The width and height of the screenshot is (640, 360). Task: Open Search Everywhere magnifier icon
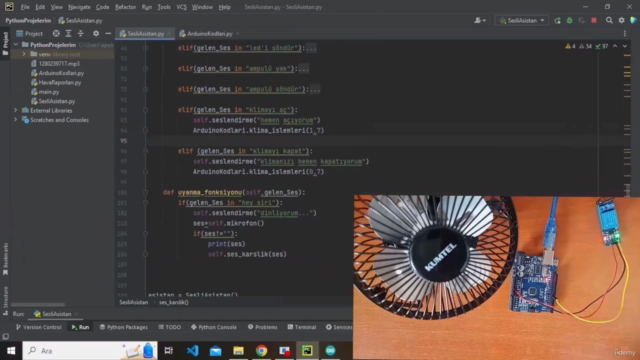(609, 20)
